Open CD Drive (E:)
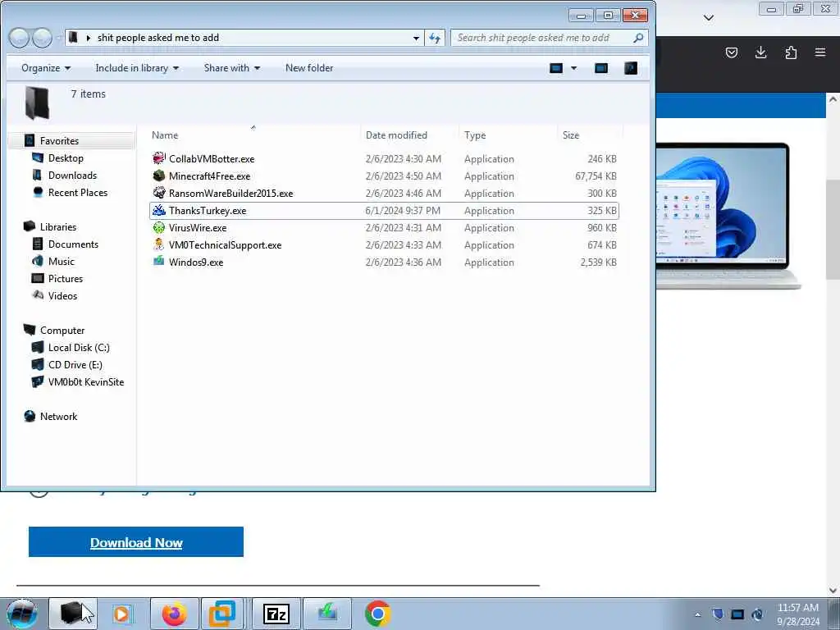 point(75,365)
